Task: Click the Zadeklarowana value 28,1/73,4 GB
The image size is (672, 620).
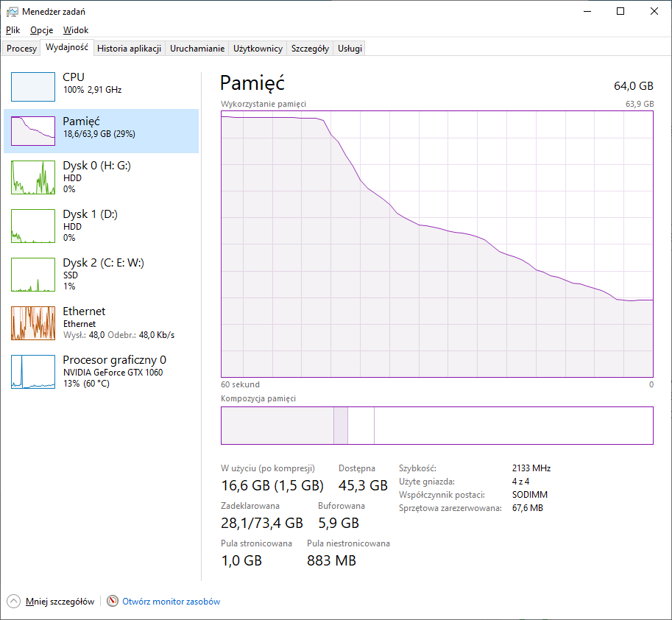Action: [262, 523]
